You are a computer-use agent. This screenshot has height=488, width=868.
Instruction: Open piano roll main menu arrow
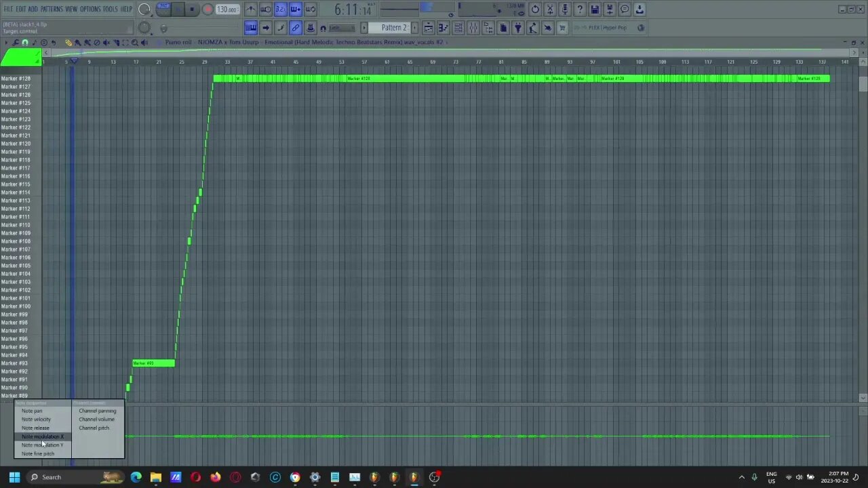click(x=6, y=43)
